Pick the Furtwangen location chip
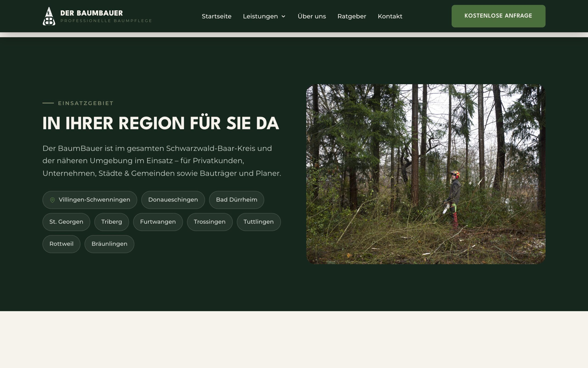 click(x=158, y=222)
